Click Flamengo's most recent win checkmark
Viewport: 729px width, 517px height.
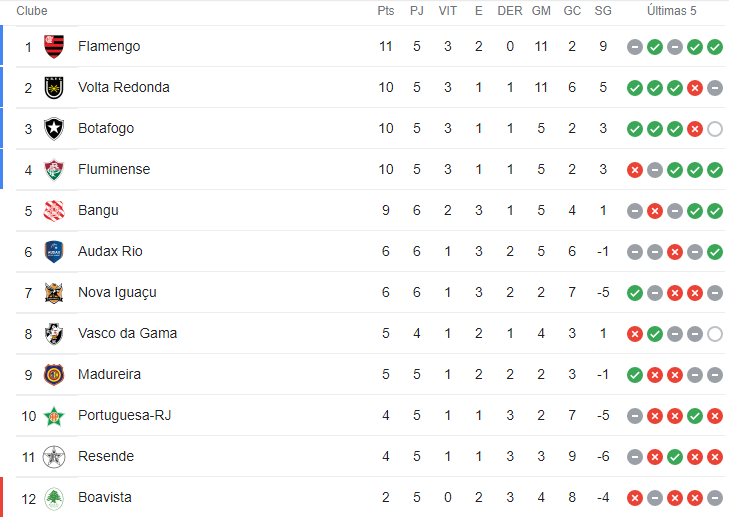tap(715, 47)
